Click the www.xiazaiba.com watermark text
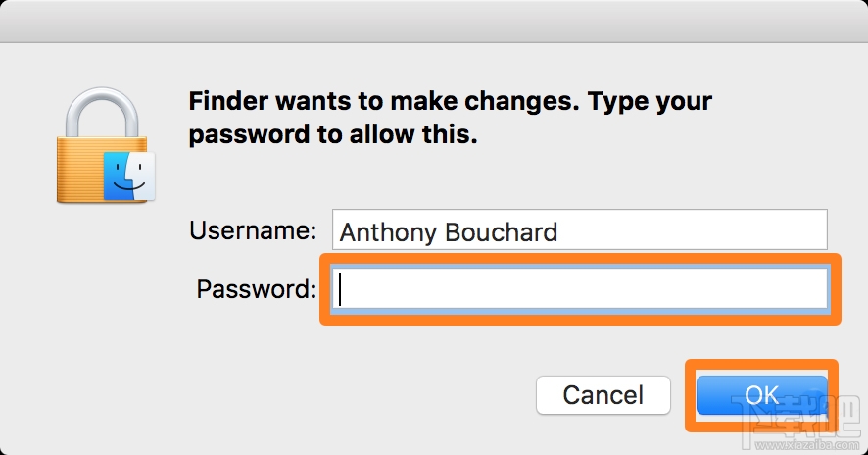 pos(806,444)
